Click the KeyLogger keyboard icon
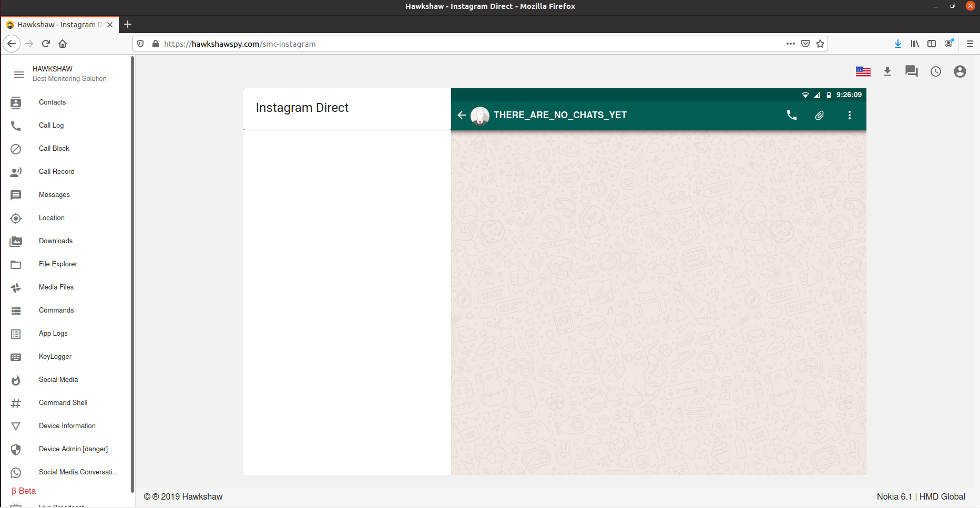This screenshot has width=980, height=508. (x=16, y=357)
